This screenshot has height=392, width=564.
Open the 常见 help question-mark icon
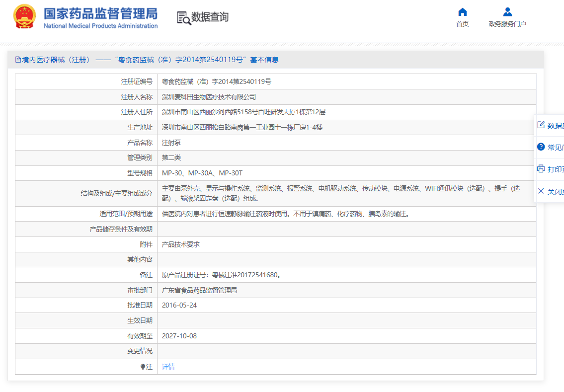click(541, 147)
